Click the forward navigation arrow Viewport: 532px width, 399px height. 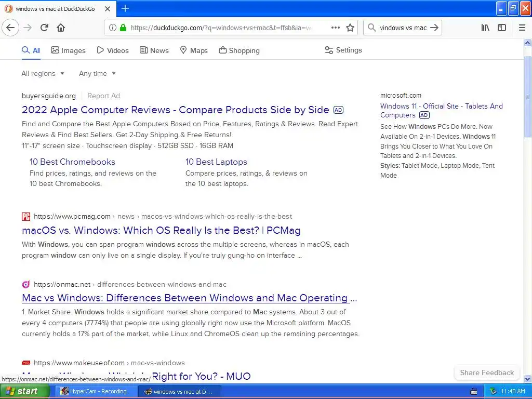pos(28,28)
